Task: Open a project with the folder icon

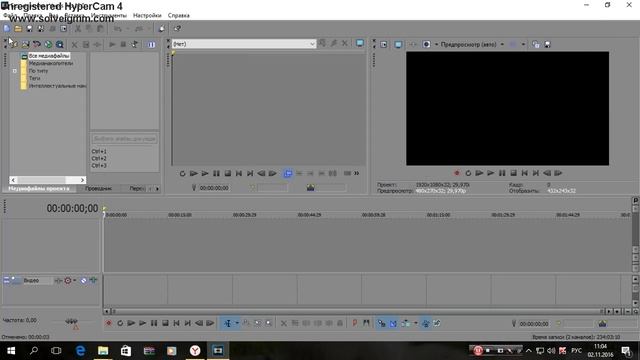Action: click(18, 29)
